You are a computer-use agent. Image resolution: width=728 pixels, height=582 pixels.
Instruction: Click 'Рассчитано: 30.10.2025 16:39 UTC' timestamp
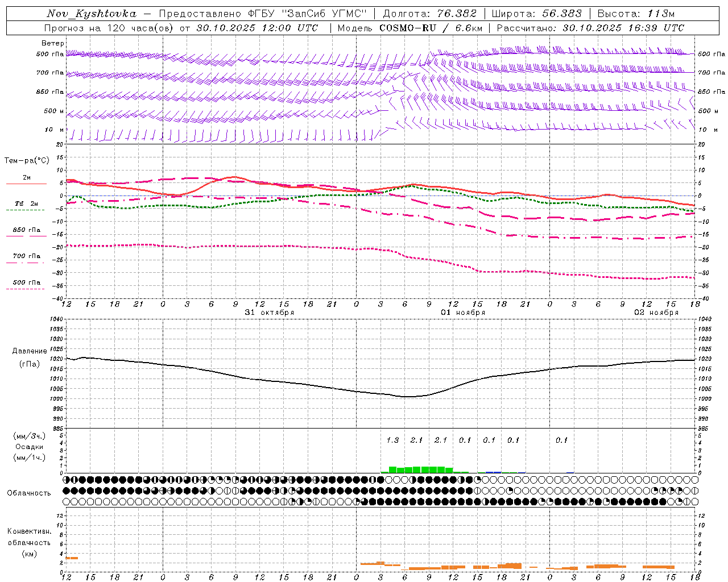tap(590, 28)
